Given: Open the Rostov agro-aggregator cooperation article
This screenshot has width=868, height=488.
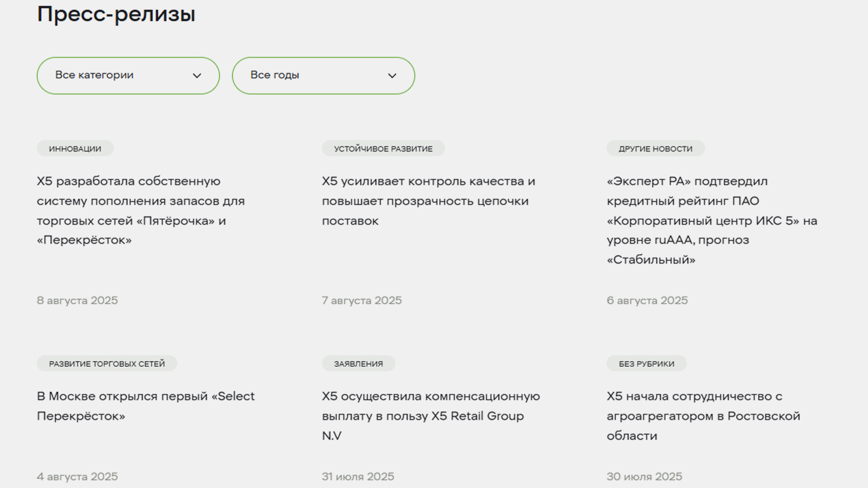Looking at the screenshot, I should pos(703,416).
